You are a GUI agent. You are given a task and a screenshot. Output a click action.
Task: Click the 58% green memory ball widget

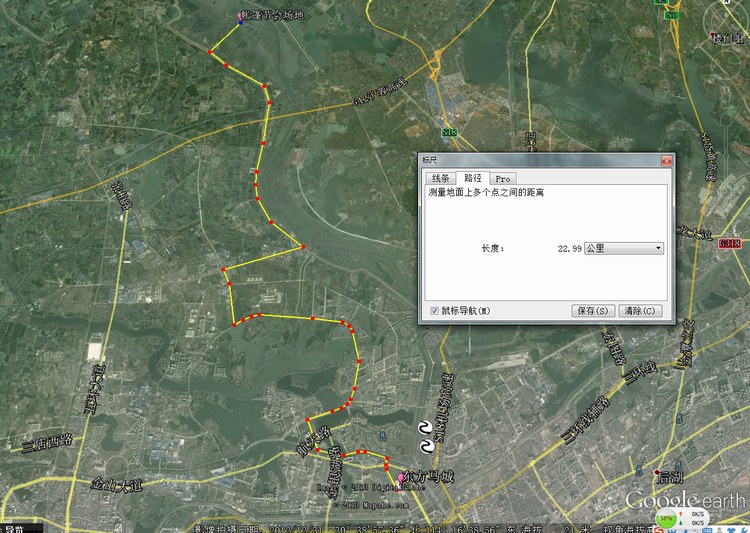(666, 518)
